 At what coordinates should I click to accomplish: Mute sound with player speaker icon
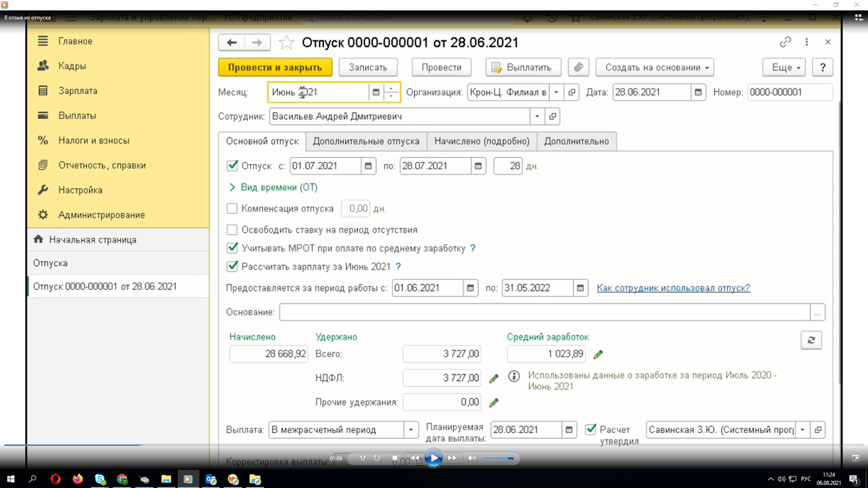pyautogui.click(x=472, y=458)
